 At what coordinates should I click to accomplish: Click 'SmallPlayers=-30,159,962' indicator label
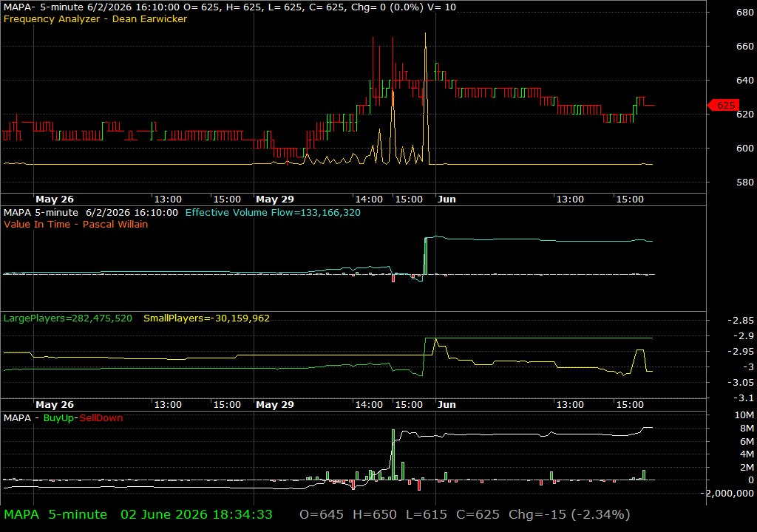click(x=207, y=318)
